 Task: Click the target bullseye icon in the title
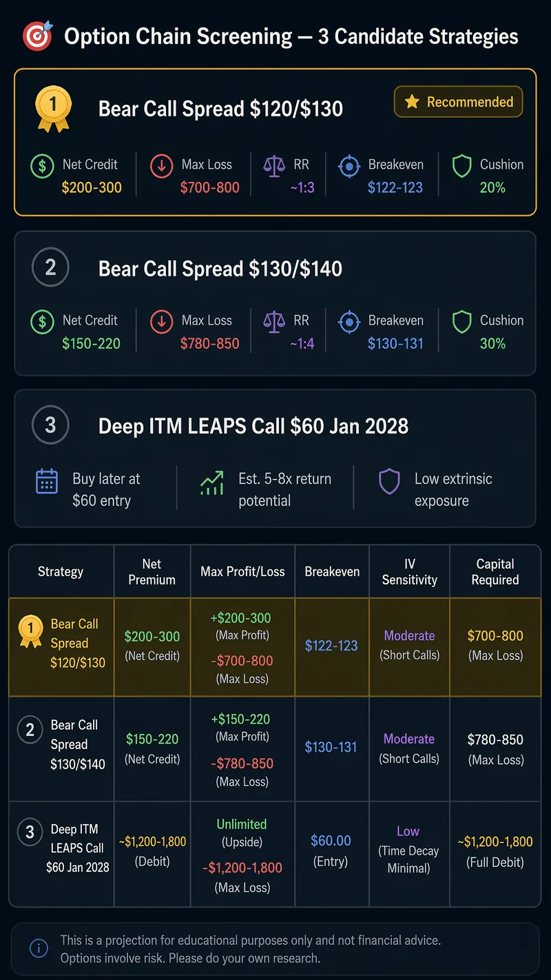[37, 34]
